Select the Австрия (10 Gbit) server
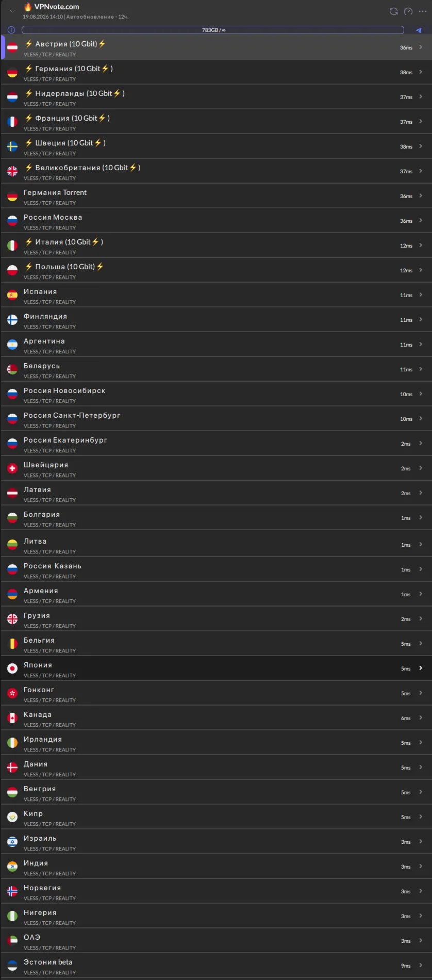 [x=217, y=47]
